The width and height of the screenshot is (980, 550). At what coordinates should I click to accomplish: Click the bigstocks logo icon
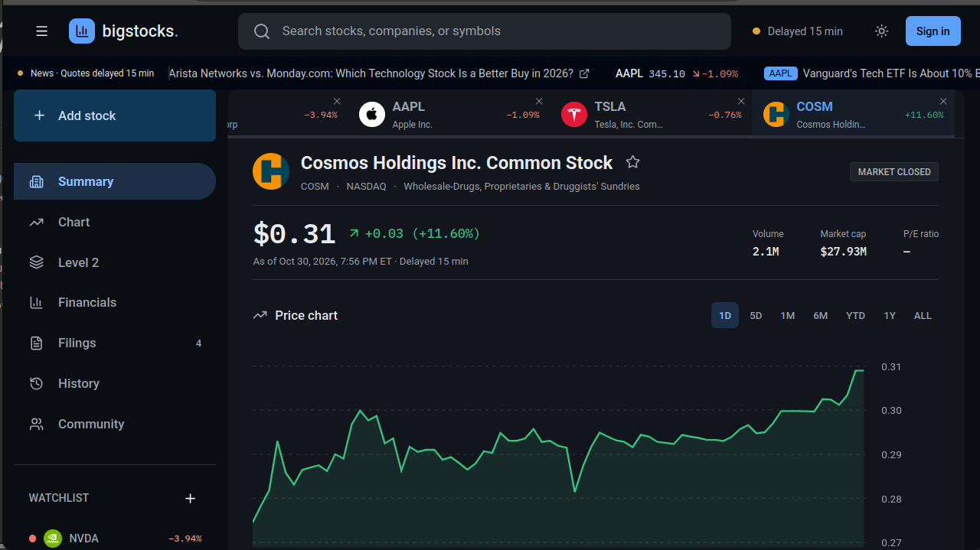82,31
